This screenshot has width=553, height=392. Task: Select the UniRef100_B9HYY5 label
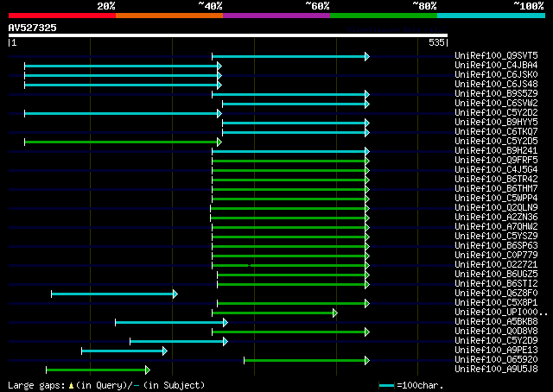(496, 122)
